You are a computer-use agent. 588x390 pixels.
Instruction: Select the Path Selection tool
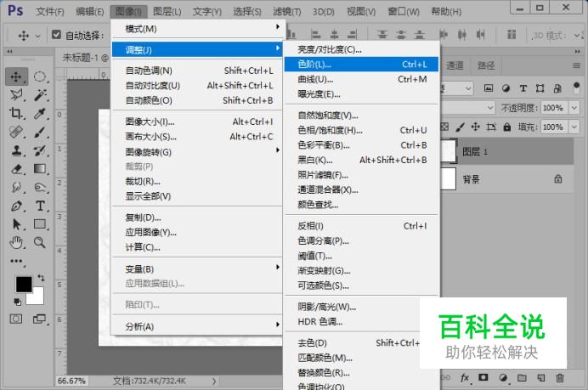click(16, 223)
